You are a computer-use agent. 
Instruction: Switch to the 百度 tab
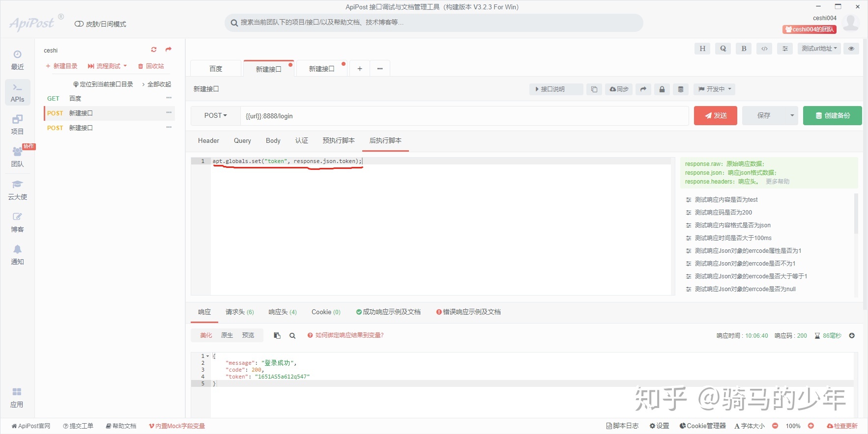tap(216, 69)
